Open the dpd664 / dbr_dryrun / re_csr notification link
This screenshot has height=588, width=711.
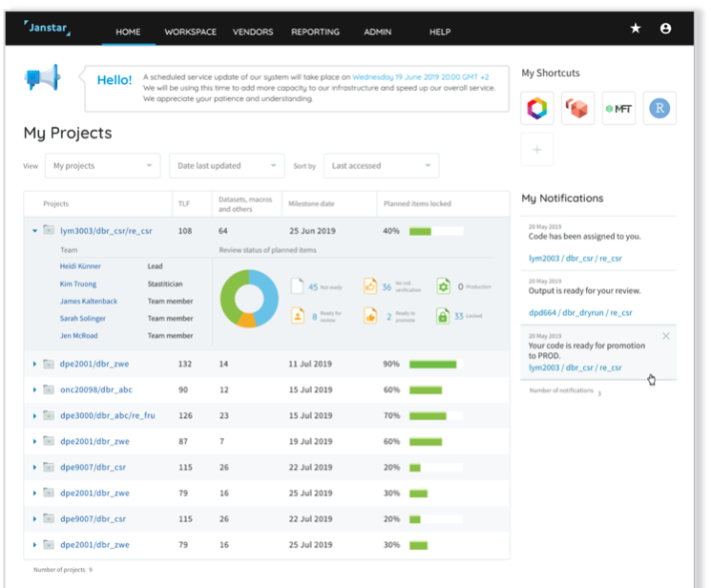580,312
